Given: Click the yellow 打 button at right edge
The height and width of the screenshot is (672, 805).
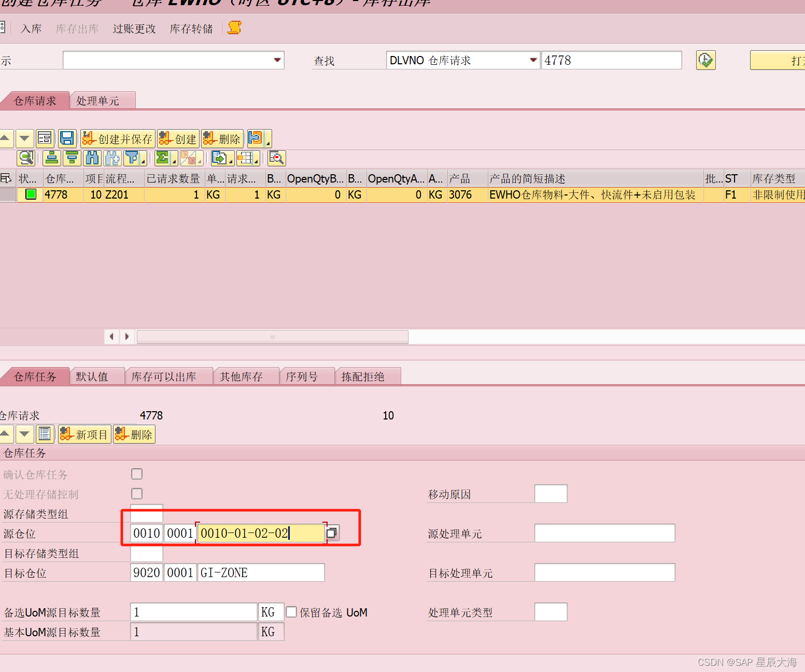Looking at the screenshot, I should (778, 60).
